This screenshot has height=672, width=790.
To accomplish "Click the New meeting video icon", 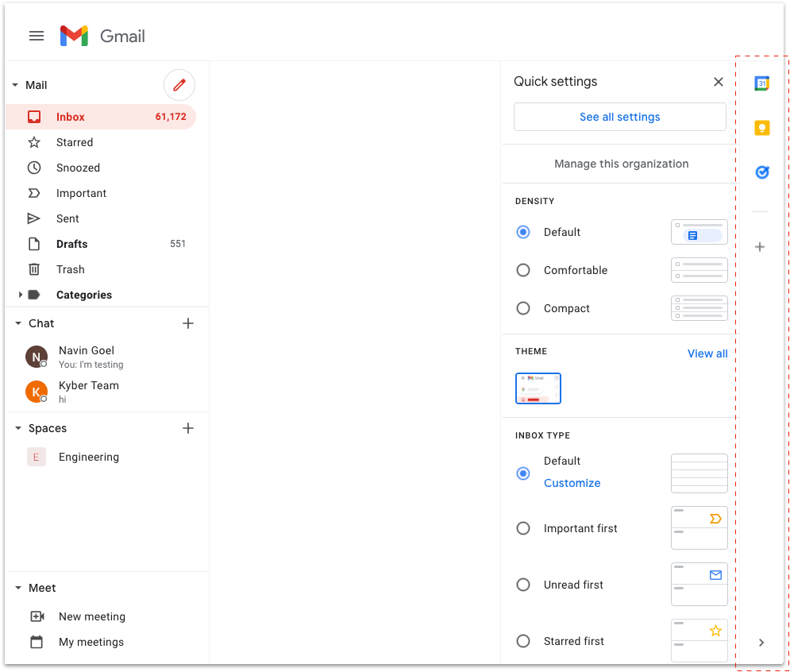I will [x=37, y=616].
